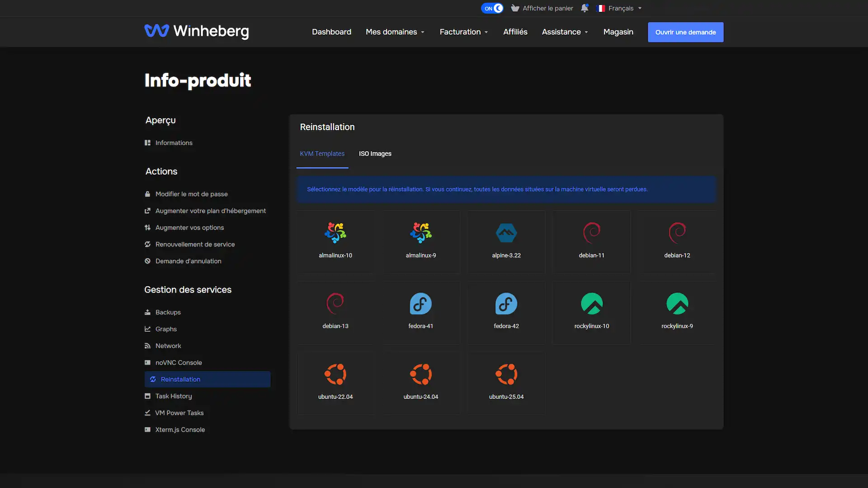Click the lock icon for password change
Image resolution: width=868 pixels, height=488 pixels.
pyautogui.click(x=147, y=194)
